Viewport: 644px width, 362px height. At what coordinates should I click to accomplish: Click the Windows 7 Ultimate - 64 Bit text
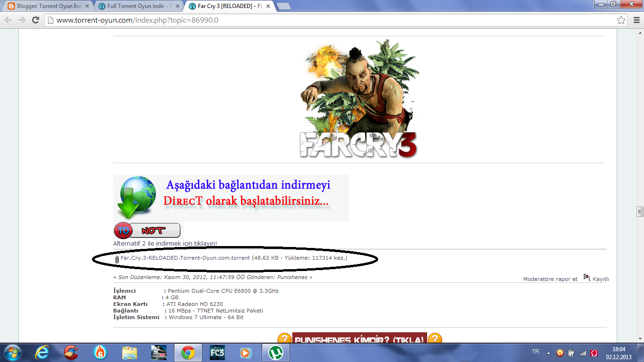[206, 317]
